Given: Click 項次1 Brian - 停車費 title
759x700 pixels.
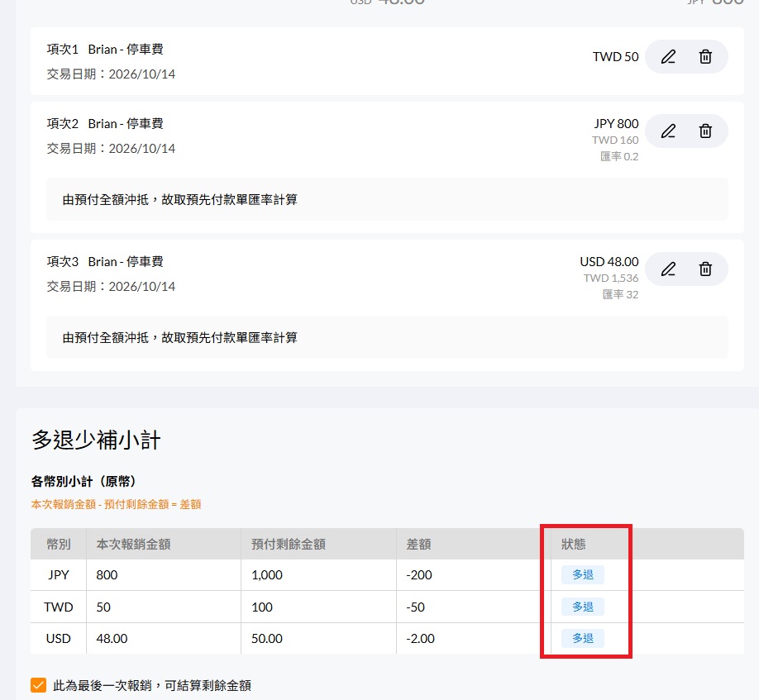Looking at the screenshot, I should 105,50.
